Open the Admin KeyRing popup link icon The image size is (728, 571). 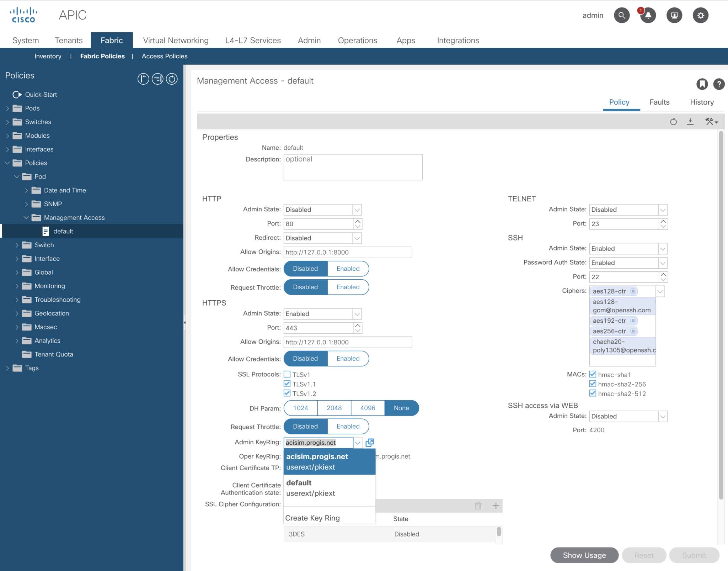point(370,442)
